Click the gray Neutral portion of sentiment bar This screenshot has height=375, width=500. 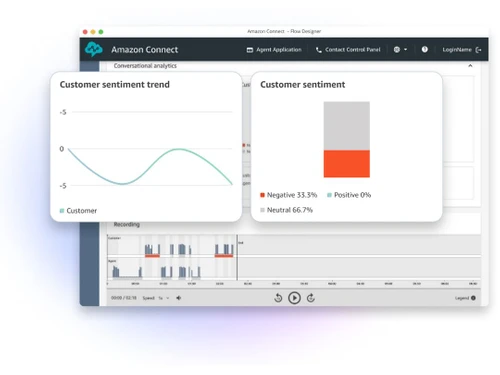pos(347,126)
